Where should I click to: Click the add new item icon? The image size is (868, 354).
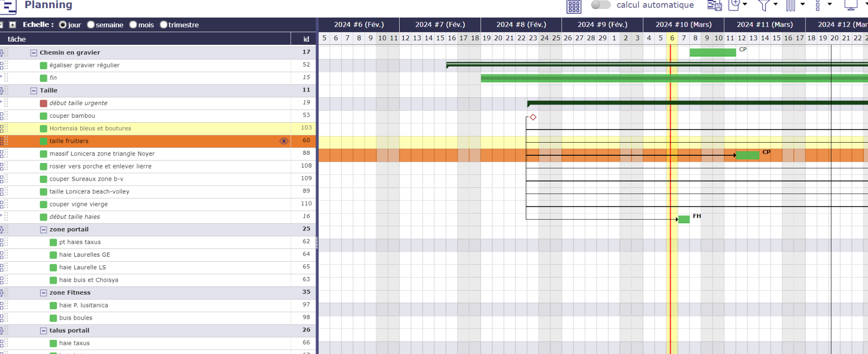tap(734, 5)
